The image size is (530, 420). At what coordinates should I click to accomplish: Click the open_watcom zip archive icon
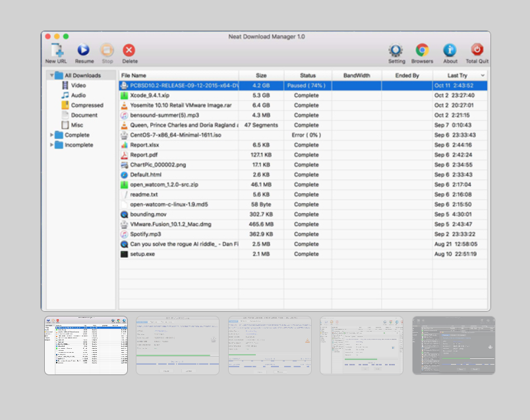click(125, 185)
